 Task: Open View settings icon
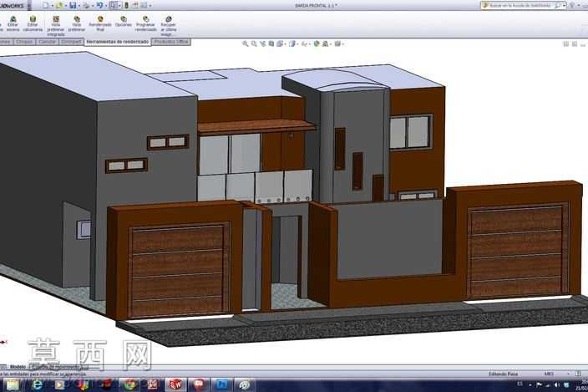coord(337,44)
